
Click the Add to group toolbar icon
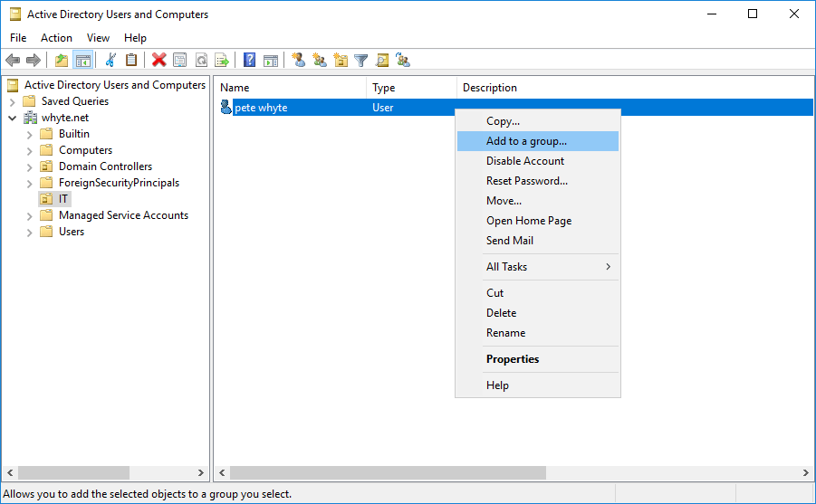(x=403, y=61)
